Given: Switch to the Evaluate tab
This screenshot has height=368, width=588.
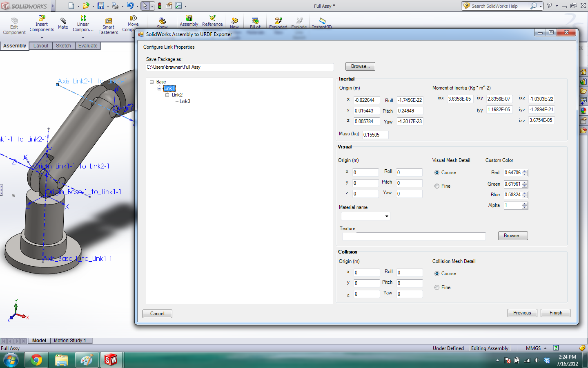Looking at the screenshot, I should (88, 46).
